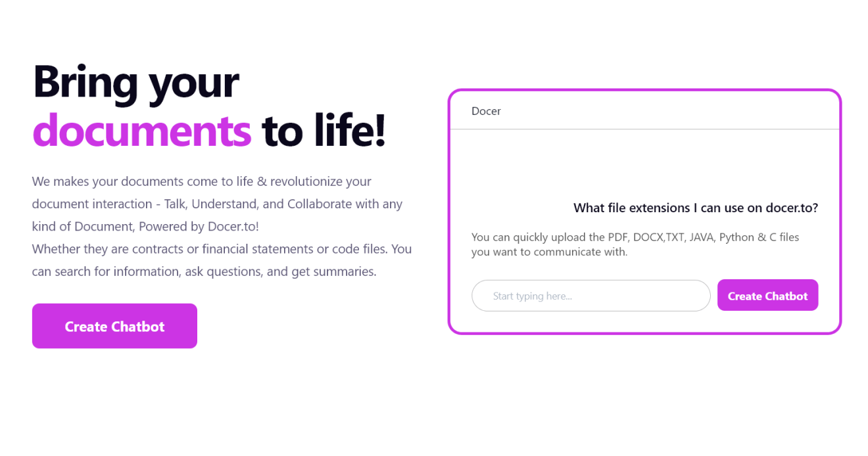Click the We makes your documents come to life sentence
The height and width of the screenshot is (456, 868).
coord(201,181)
